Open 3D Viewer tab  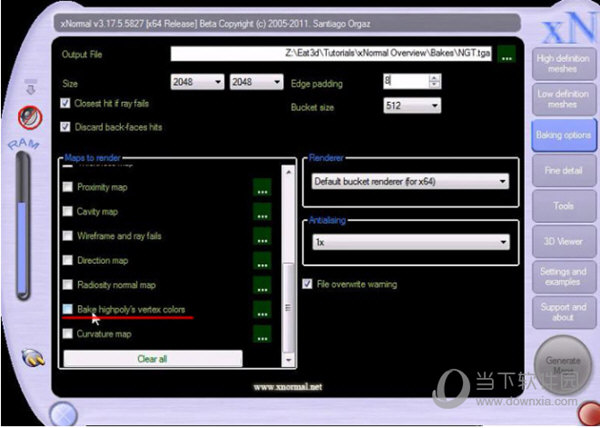[564, 241]
